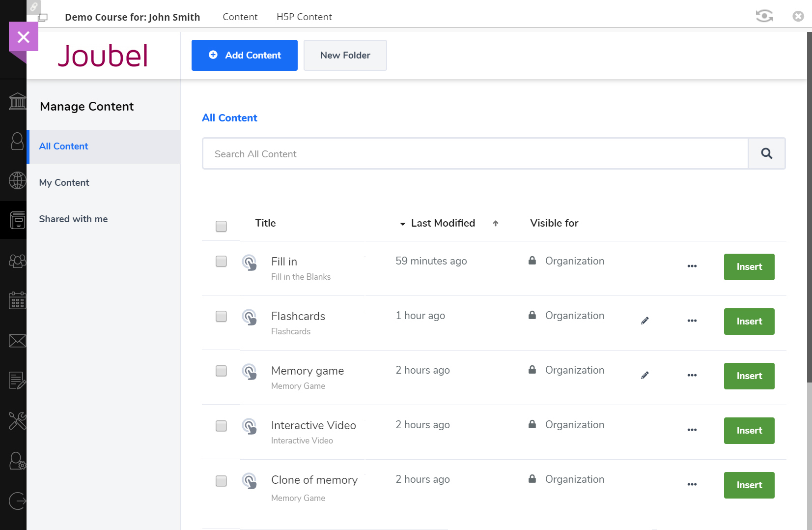Viewport: 812px width, 530px height.
Task: Tick the checkbox for Fill in row
Action: click(x=221, y=262)
